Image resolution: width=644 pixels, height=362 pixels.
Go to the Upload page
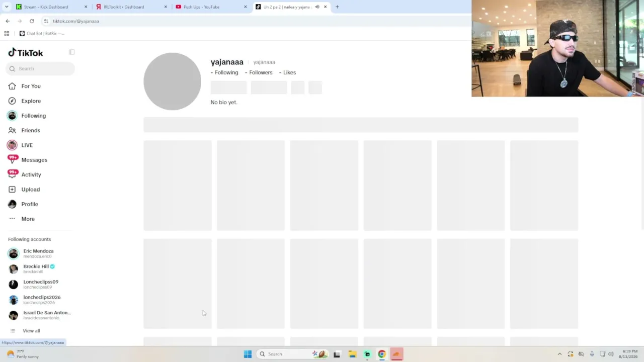(30, 190)
